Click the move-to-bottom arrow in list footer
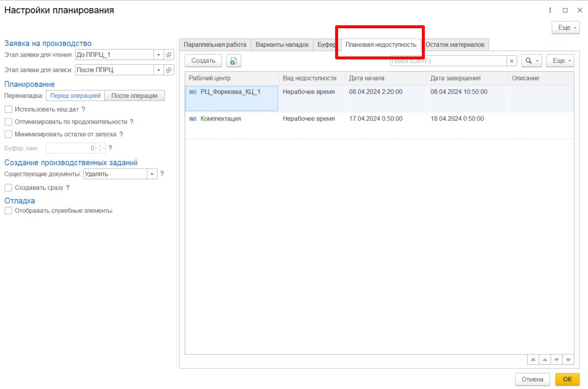Image resolution: width=588 pixels, height=389 pixels. pos(568,360)
